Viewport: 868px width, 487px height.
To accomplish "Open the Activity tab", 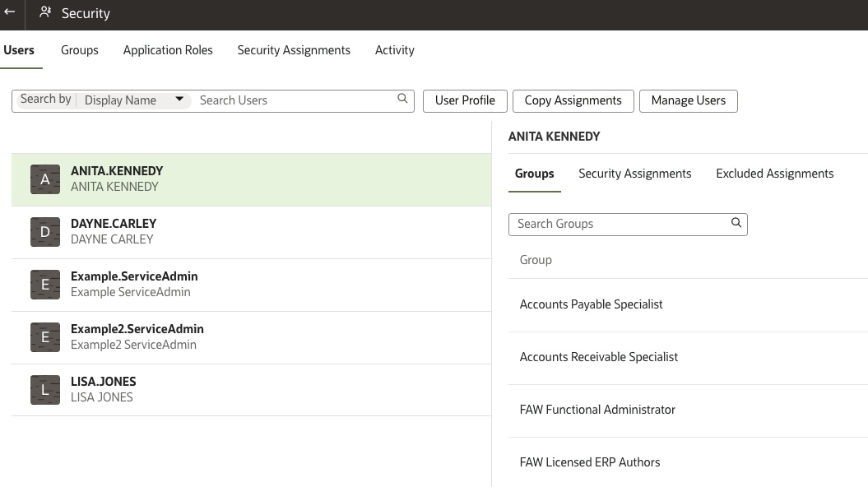I will coord(395,50).
